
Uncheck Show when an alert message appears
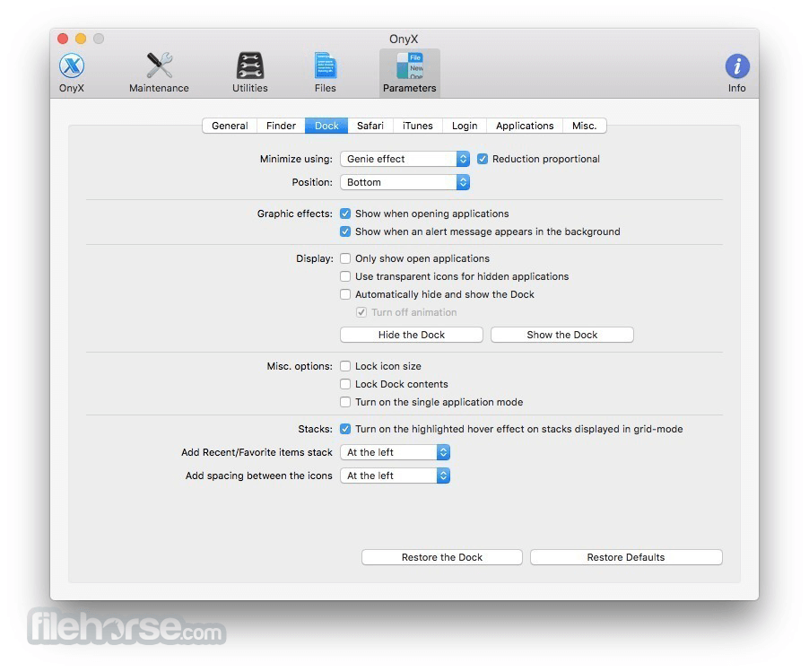(x=345, y=231)
